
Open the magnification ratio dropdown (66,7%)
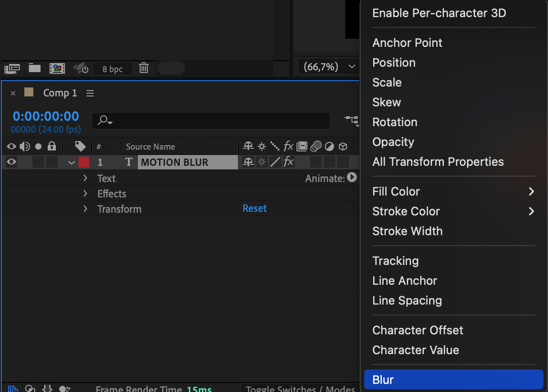[x=329, y=67]
